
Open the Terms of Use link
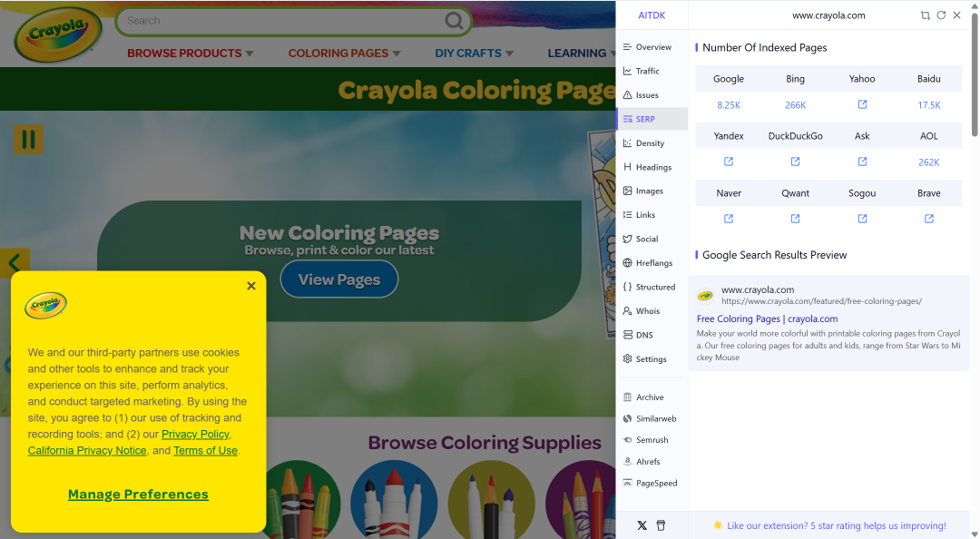click(x=206, y=450)
